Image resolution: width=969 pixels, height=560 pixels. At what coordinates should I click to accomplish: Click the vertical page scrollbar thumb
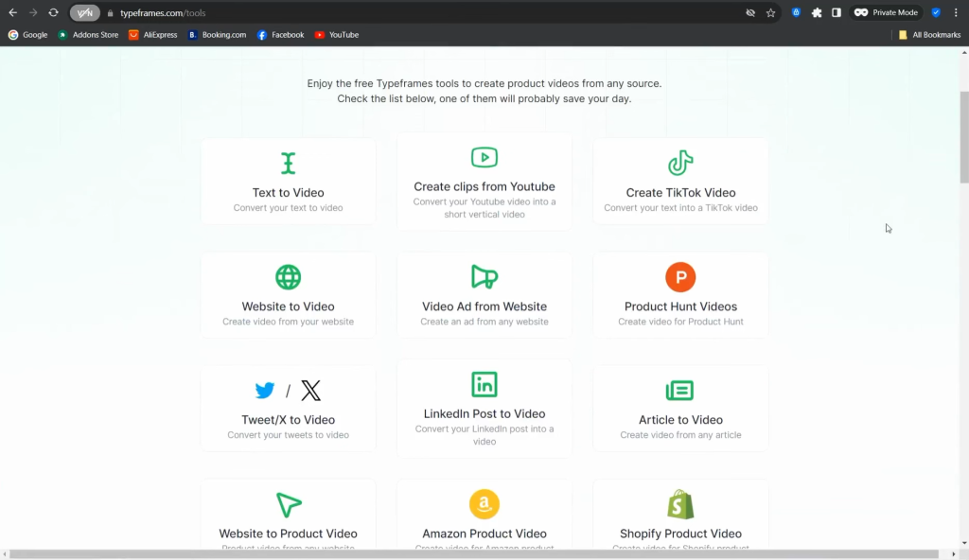point(964,137)
